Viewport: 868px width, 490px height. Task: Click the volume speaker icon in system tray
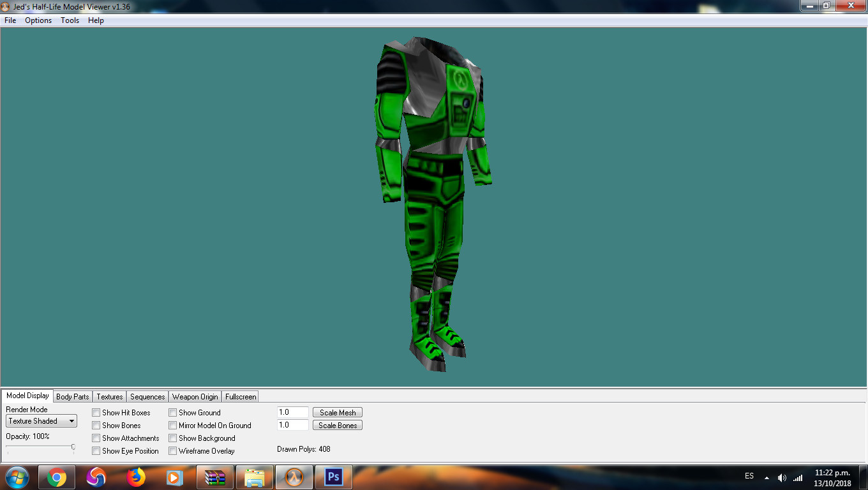click(781, 477)
